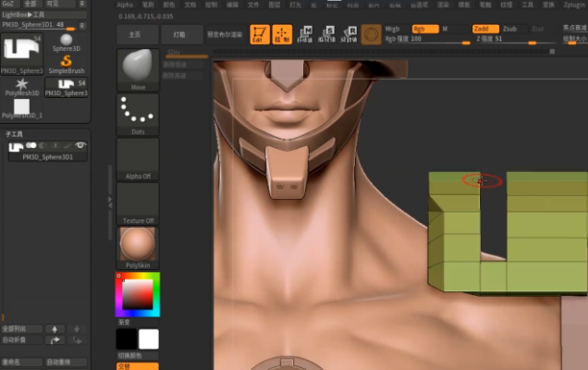The width and height of the screenshot is (588, 370).
Task: Select the white secondary color swatch
Action: click(148, 339)
